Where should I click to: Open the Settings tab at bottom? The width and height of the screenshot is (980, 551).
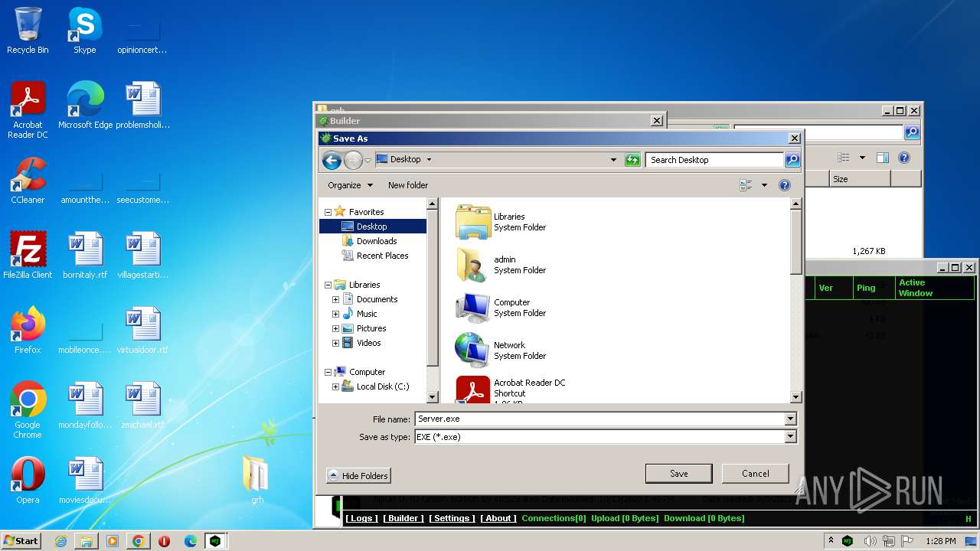click(452, 518)
